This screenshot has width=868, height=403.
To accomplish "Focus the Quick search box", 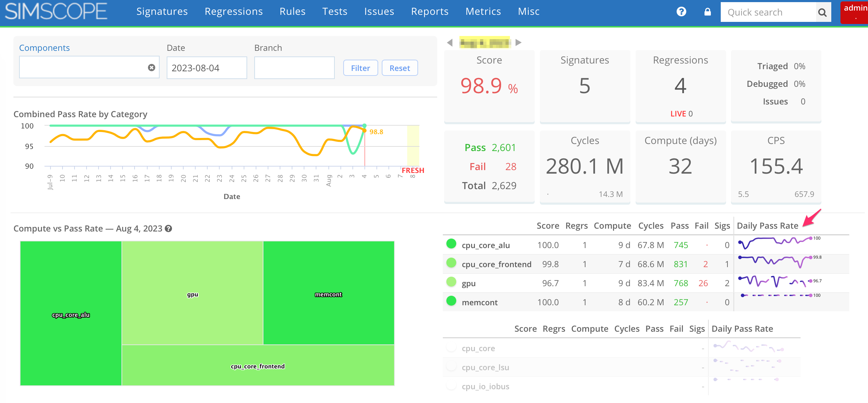I will coord(768,12).
